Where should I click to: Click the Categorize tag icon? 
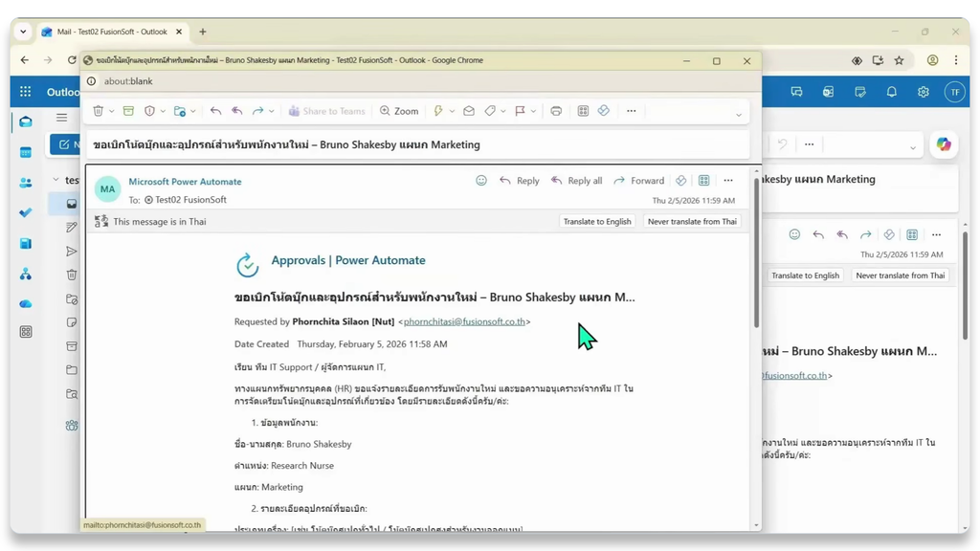tap(490, 111)
